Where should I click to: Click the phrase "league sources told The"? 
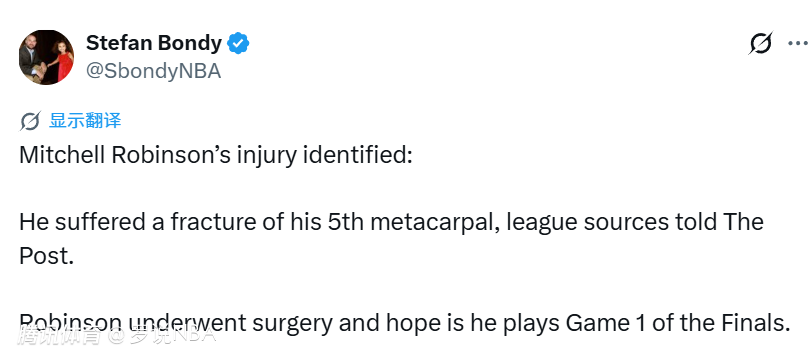635,222
